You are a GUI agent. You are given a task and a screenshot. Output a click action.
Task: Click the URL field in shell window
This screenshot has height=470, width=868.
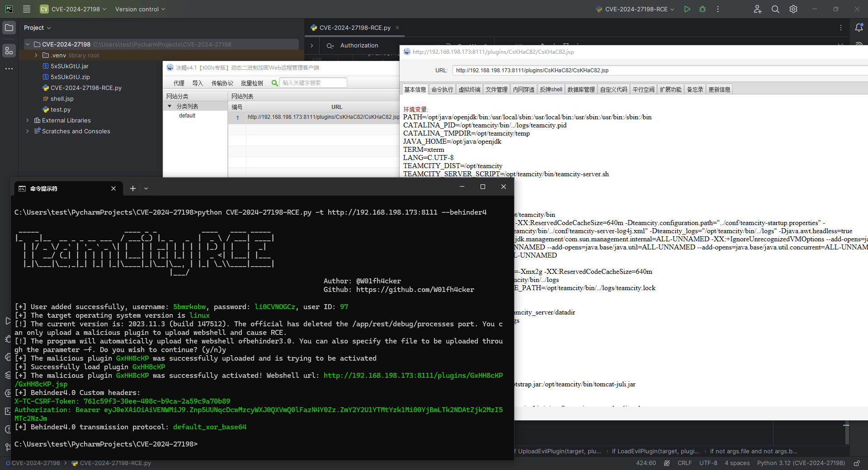click(660, 70)
